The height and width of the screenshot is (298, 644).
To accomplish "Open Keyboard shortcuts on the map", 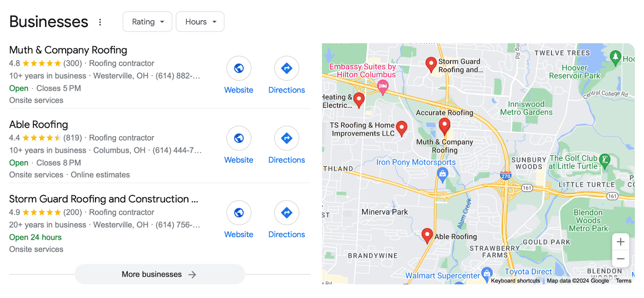I will click(x=515, y=281).
